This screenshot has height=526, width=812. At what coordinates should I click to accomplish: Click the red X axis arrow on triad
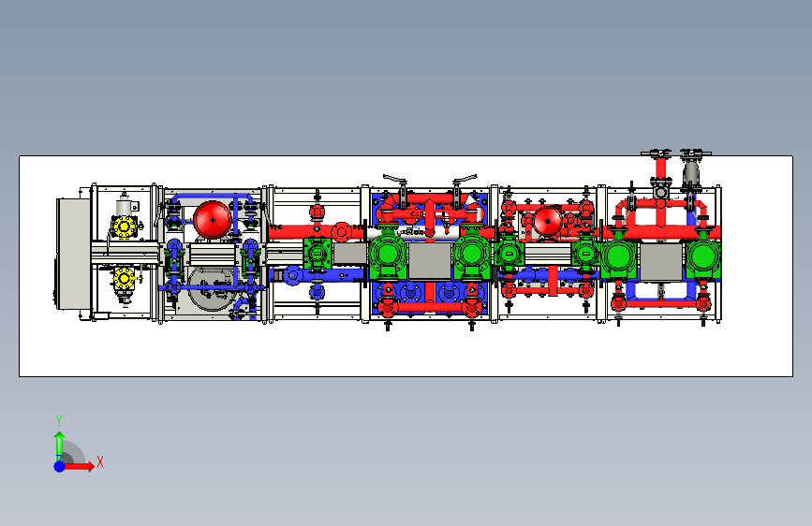point(79,466)
